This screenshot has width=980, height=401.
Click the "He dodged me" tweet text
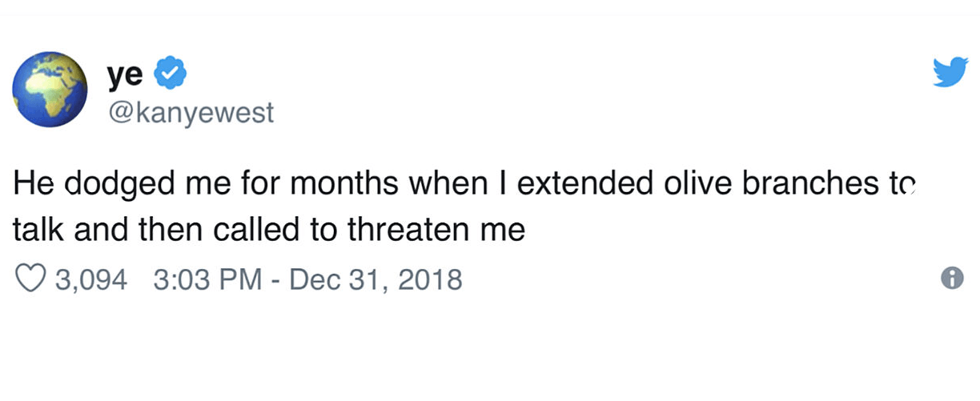(463, 207)
